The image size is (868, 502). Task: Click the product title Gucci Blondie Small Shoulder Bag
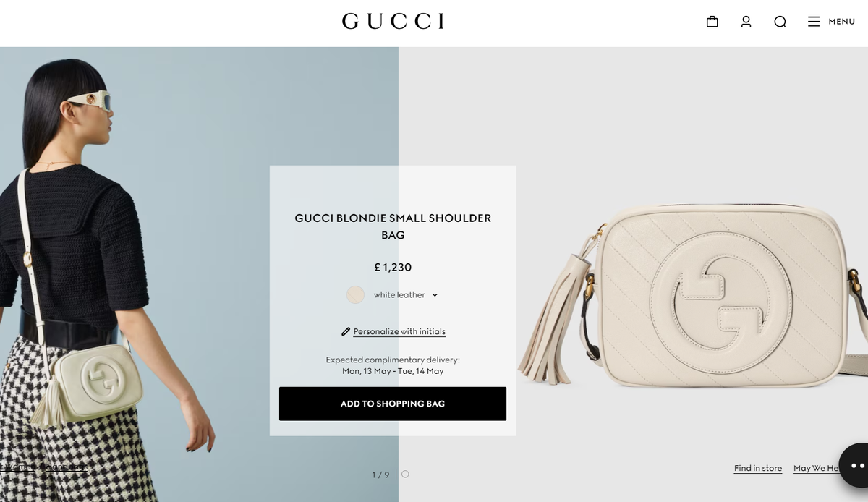click(393, 226)
